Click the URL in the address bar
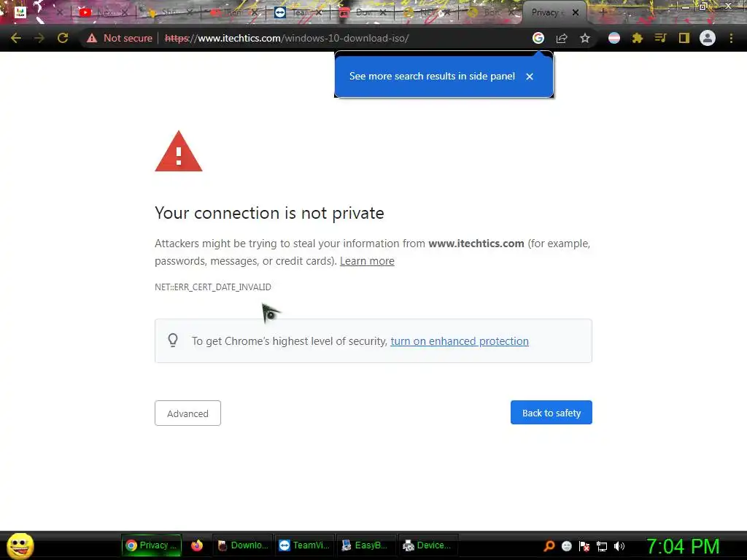Image resolution: width=747 pixels, height=560 pixels. pyautogui.click(x=287, y=38)
